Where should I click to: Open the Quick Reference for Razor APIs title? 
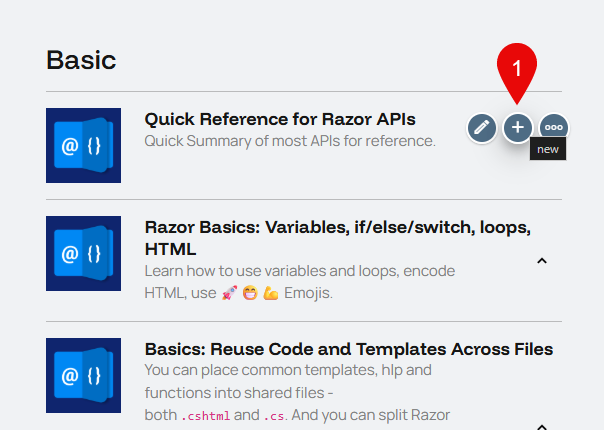coord(279,120)
